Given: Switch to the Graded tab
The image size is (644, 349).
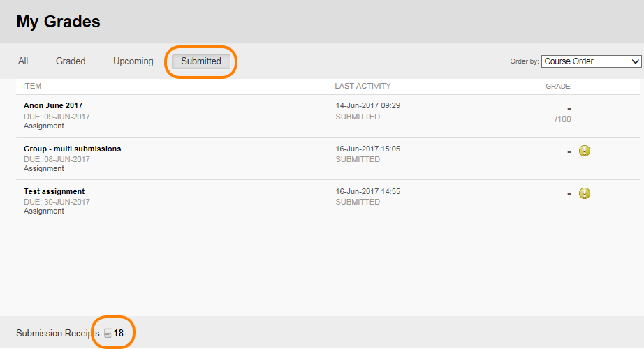Looking at the screenshot, I should coord(71,61).
